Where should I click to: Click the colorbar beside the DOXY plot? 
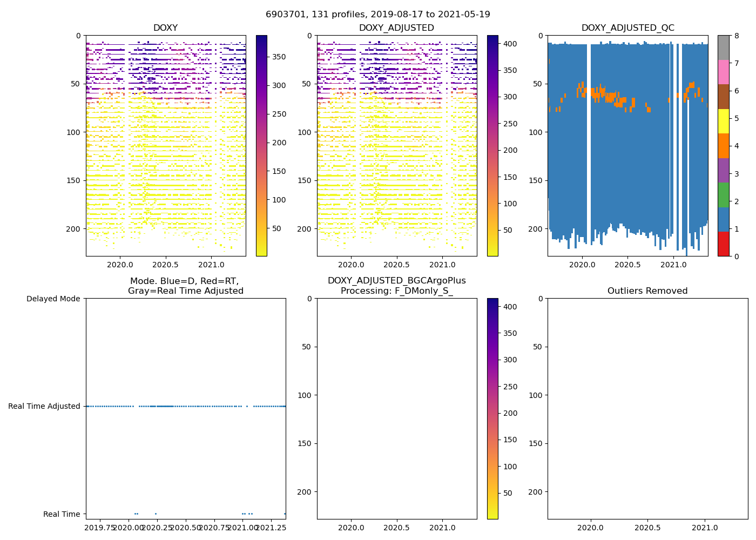click(x=261, y=146)
